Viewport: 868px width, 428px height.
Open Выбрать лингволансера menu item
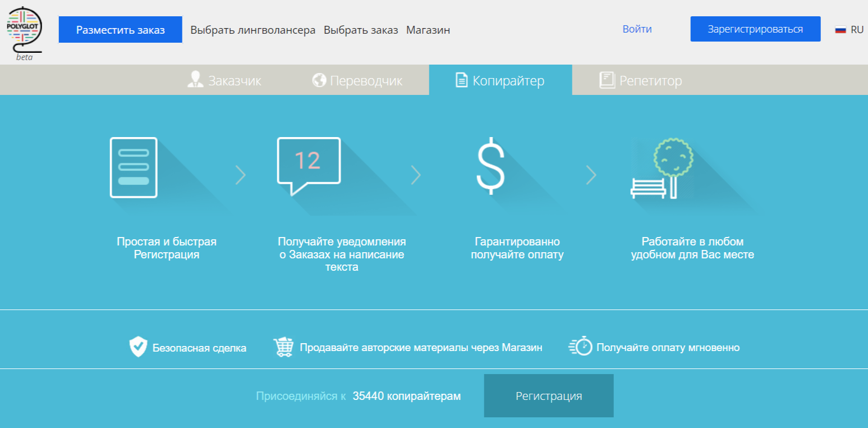click(252, 30)
